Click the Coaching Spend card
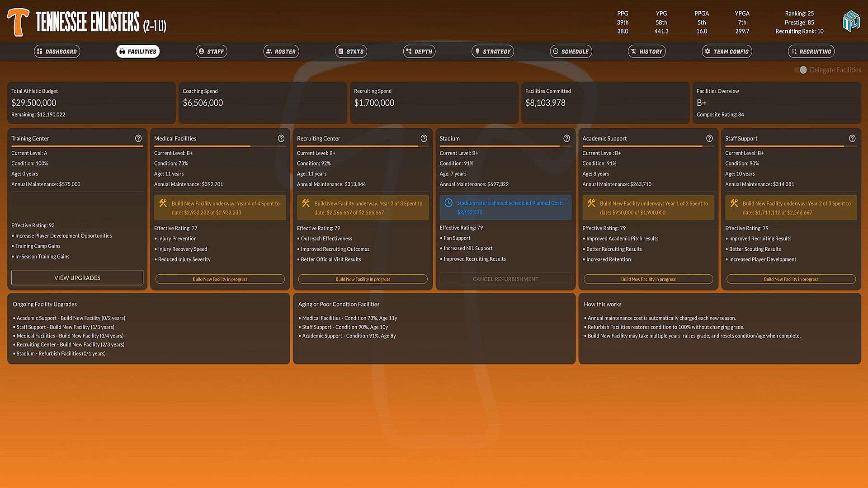Image resolution: width=868 pixels, height=488 pixels. click(263, 103)
